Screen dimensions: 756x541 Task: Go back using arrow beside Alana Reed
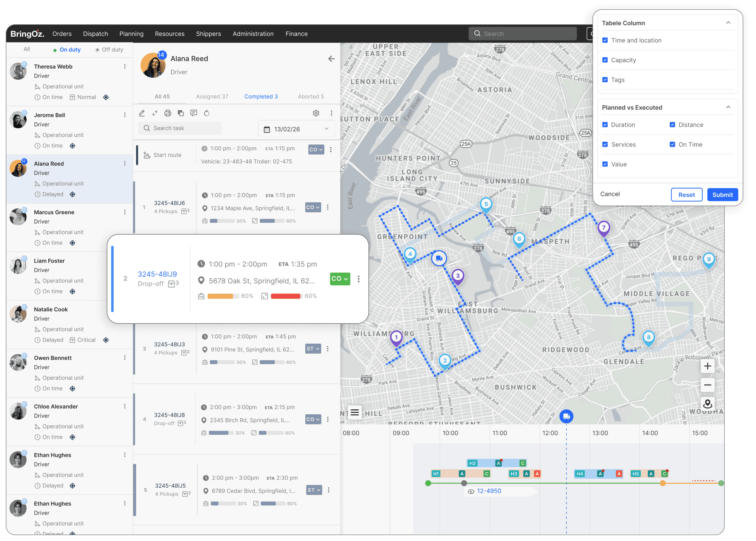pyautogui.click(x=331, y=59)
